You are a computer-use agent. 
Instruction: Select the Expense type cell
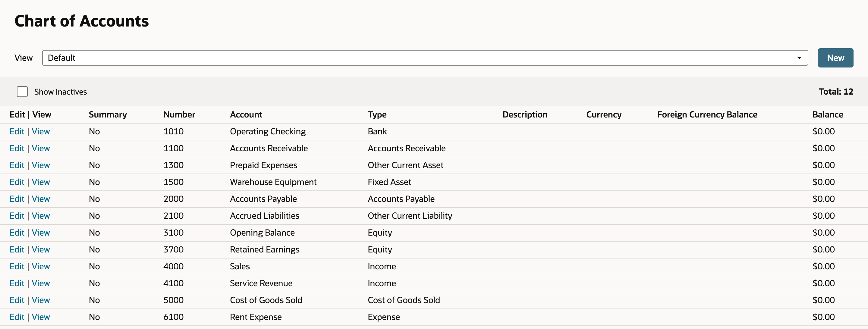[384, 317]
